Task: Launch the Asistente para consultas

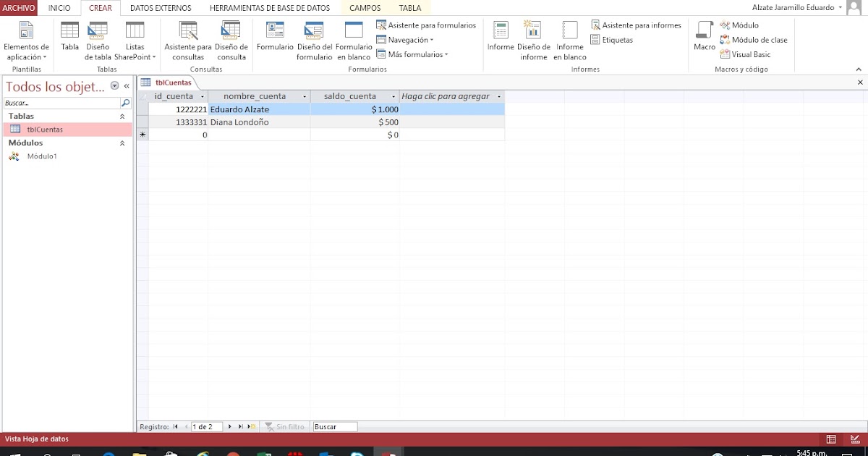Action: (187, 40)
